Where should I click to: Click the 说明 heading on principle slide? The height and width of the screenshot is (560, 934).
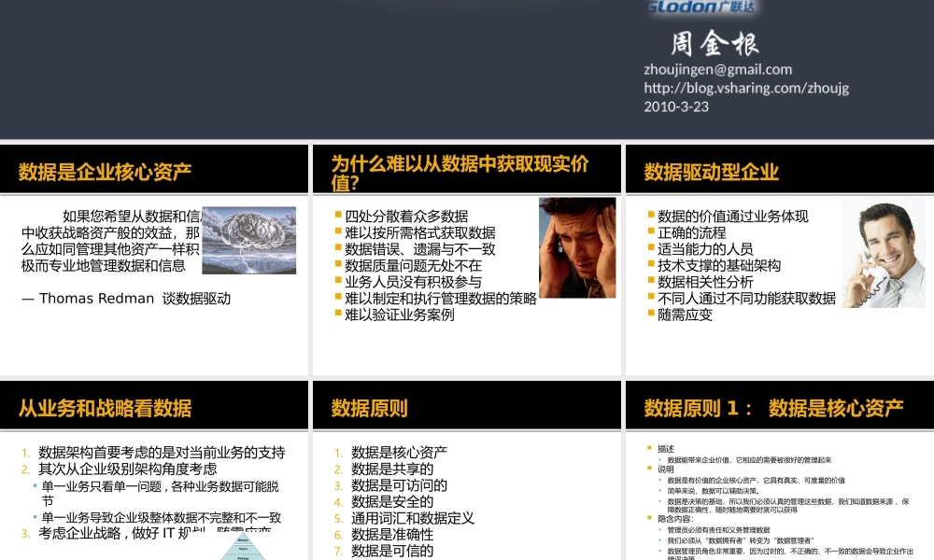[665, 469]
